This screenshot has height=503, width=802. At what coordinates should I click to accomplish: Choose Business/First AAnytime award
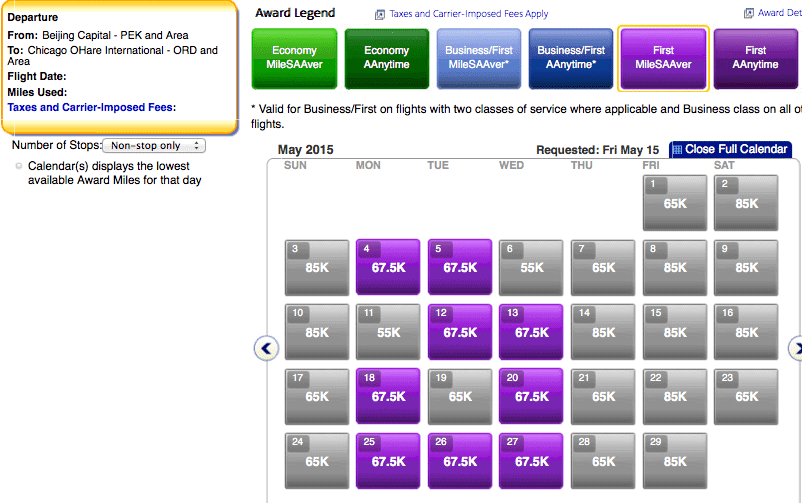571,58
